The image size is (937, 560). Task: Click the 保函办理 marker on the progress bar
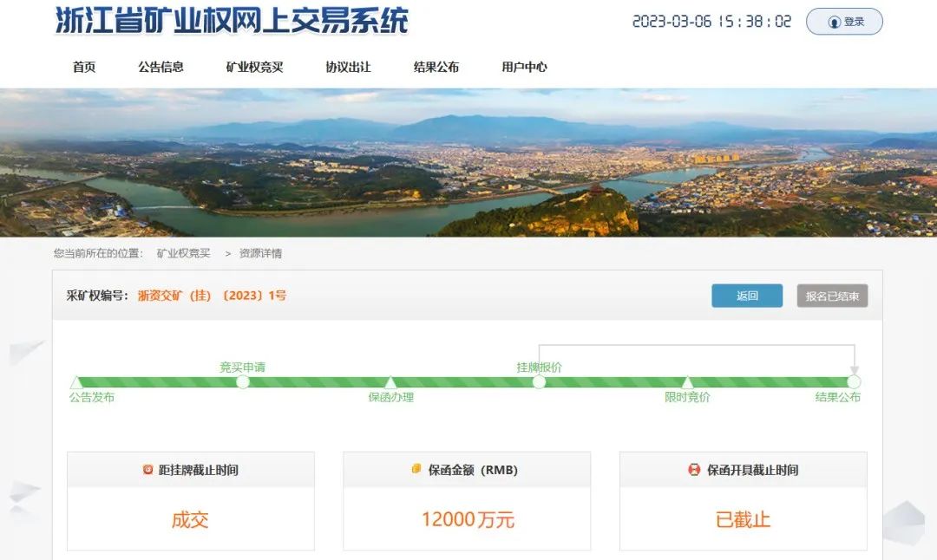(x=391, y=381)
